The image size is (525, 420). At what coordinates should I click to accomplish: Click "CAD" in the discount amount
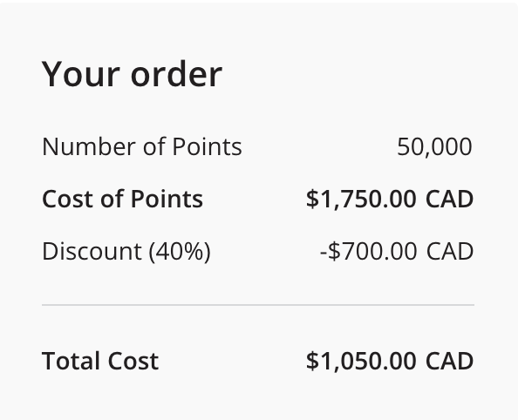(449, 251)
